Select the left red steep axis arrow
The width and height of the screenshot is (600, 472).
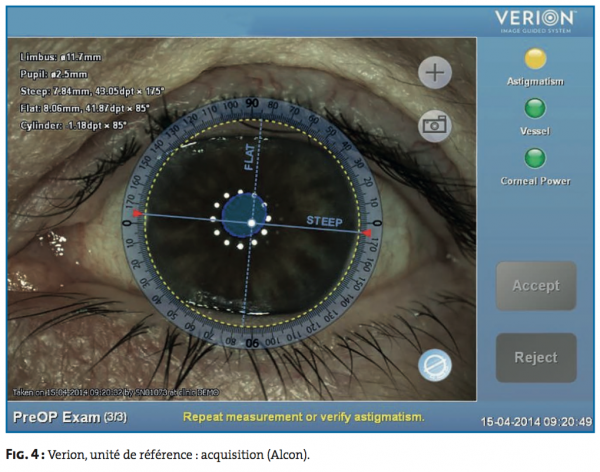pyautogui.click(x=137, y=215)
